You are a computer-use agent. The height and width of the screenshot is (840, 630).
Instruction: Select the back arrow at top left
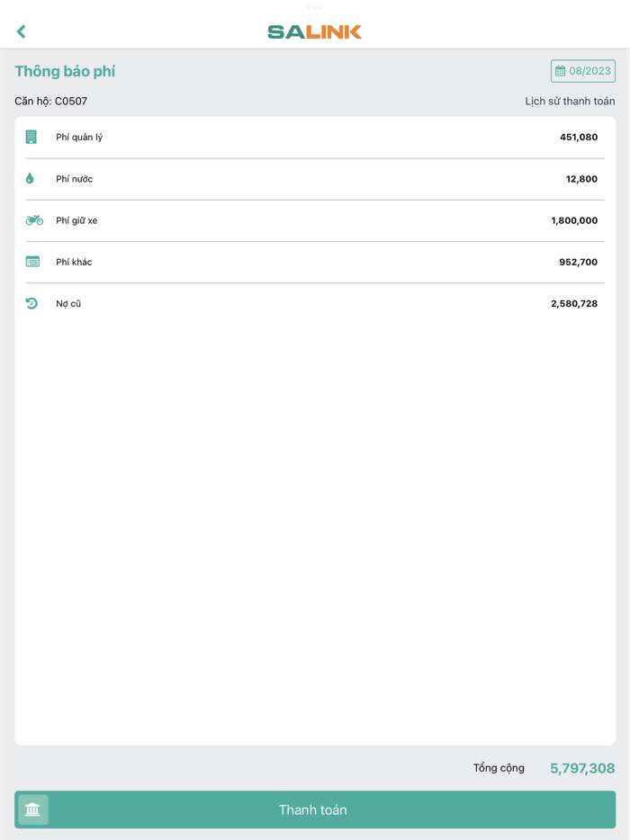point(20,31)
